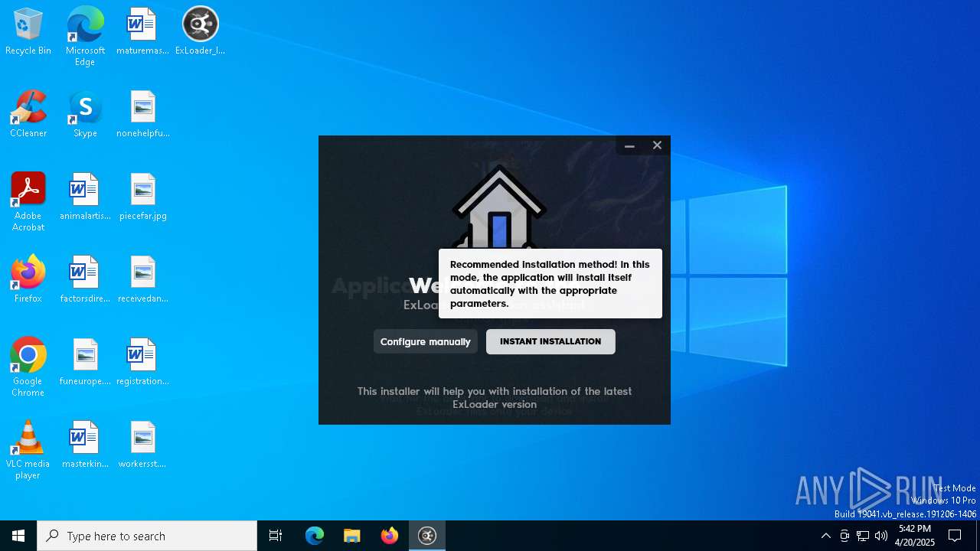This screenshot has height=551, width=980.
Task: Select nonehelpfu image file on desktop
Action: tap(142, 115)
